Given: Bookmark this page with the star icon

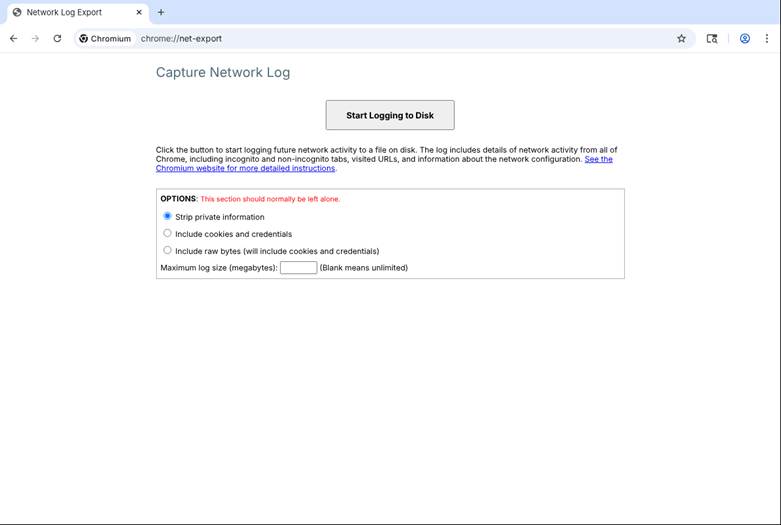Looking at the screenshot, I should click(681, 38).
